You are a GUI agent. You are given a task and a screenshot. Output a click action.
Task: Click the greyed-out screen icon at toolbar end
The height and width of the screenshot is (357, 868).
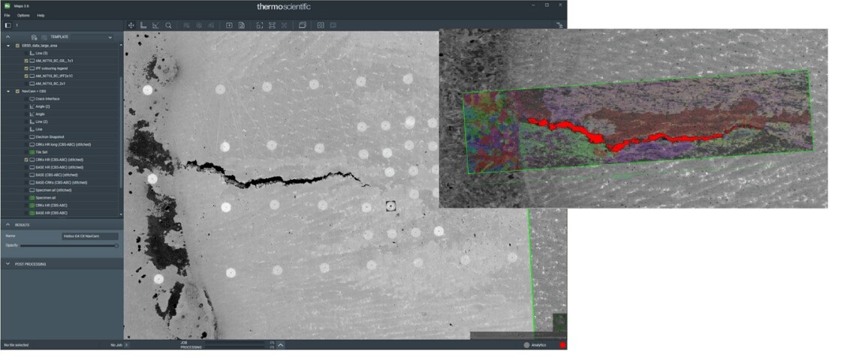point(333,25)
